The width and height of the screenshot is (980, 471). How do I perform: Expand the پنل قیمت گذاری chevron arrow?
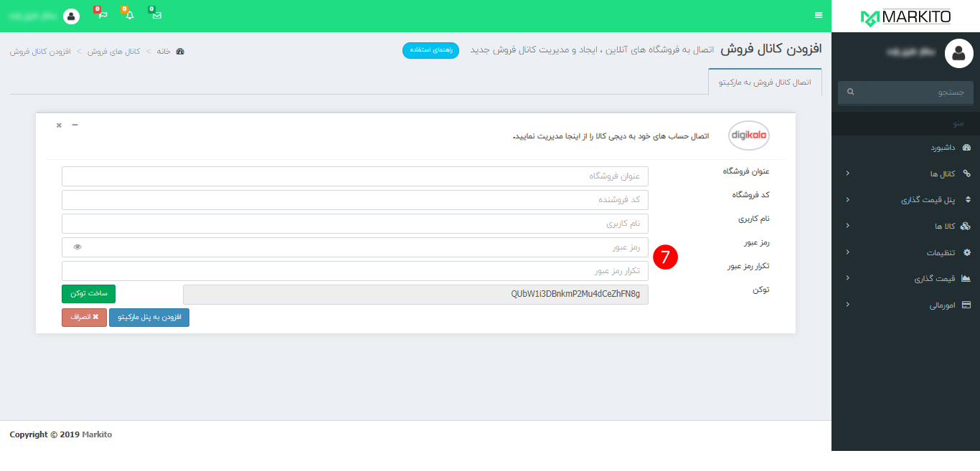coord(847,200)
